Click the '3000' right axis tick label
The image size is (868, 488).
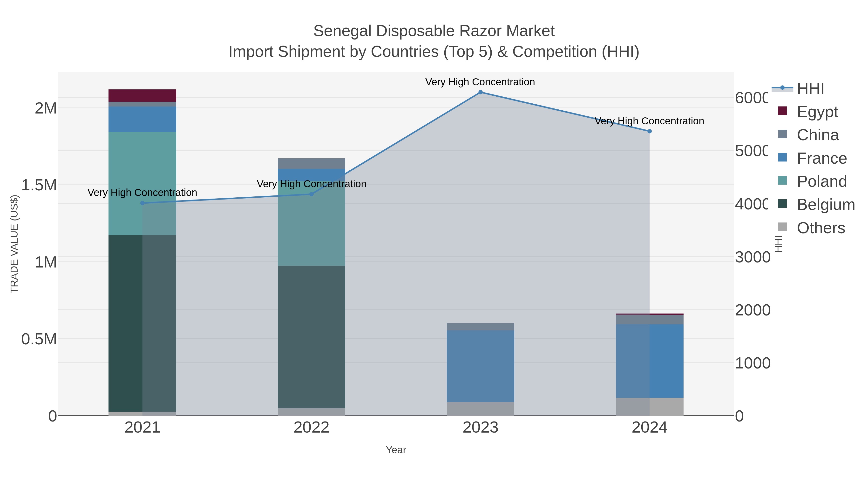coord(753,257)
